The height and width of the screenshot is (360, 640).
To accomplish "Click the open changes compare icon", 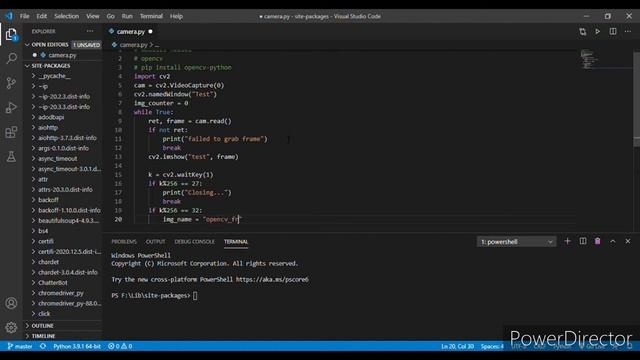I will pyautogui.click(x=582, y=31).
